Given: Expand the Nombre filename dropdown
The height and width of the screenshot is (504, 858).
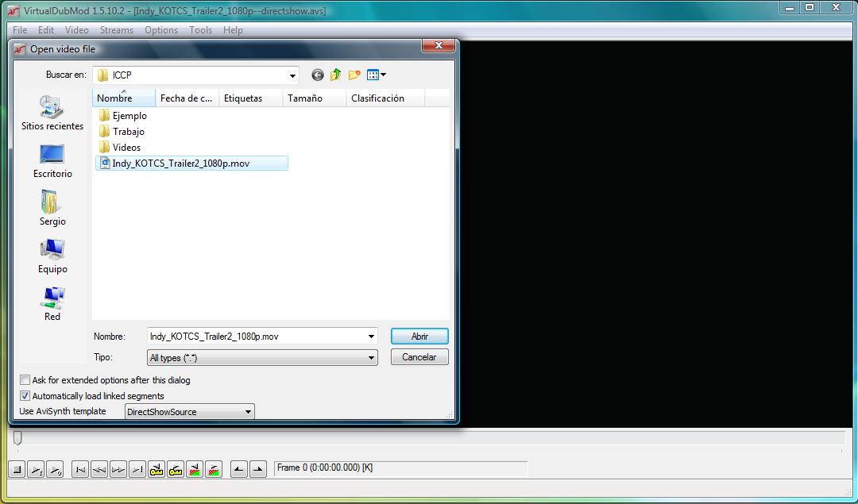Looking at the screenshot, I should (x=372, y=337).
